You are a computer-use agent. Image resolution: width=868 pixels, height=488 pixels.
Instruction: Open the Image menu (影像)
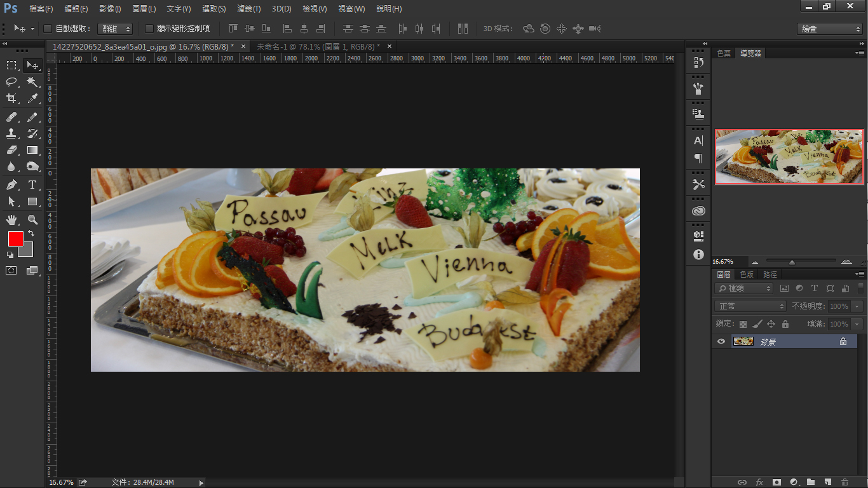pos(110,9)
